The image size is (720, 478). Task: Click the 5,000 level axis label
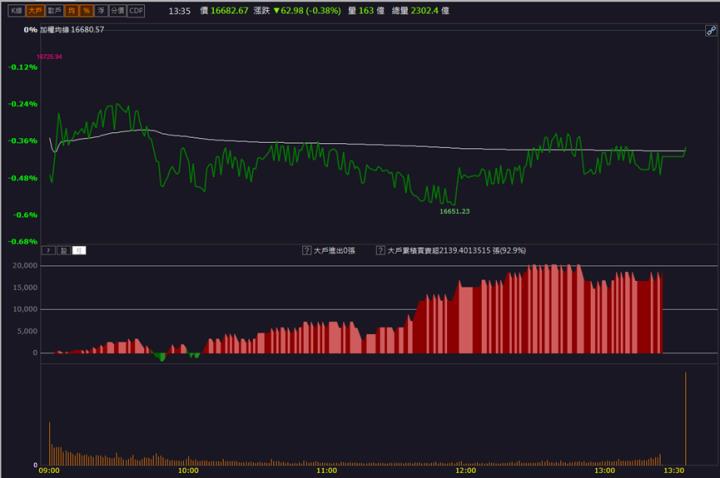coord(28,331)
